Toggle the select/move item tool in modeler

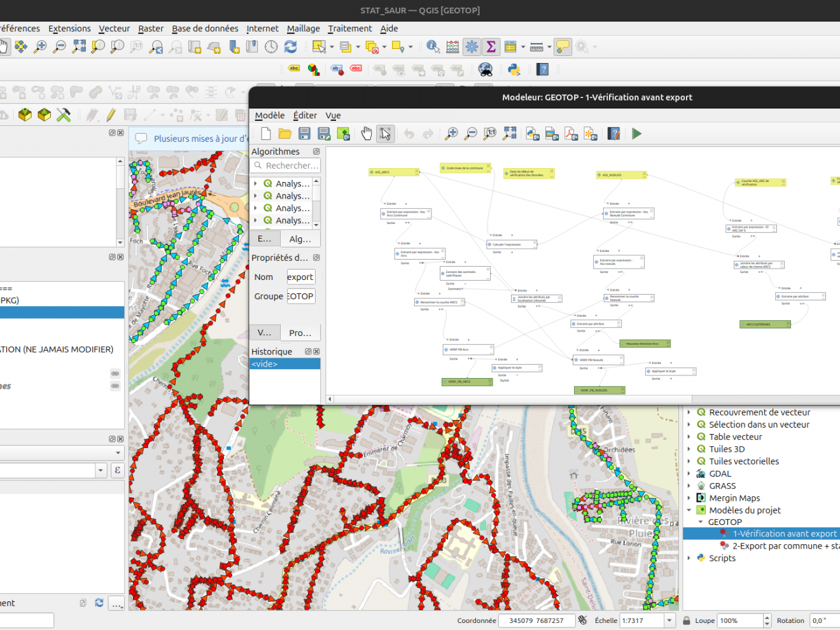click(x=385, y=134)
